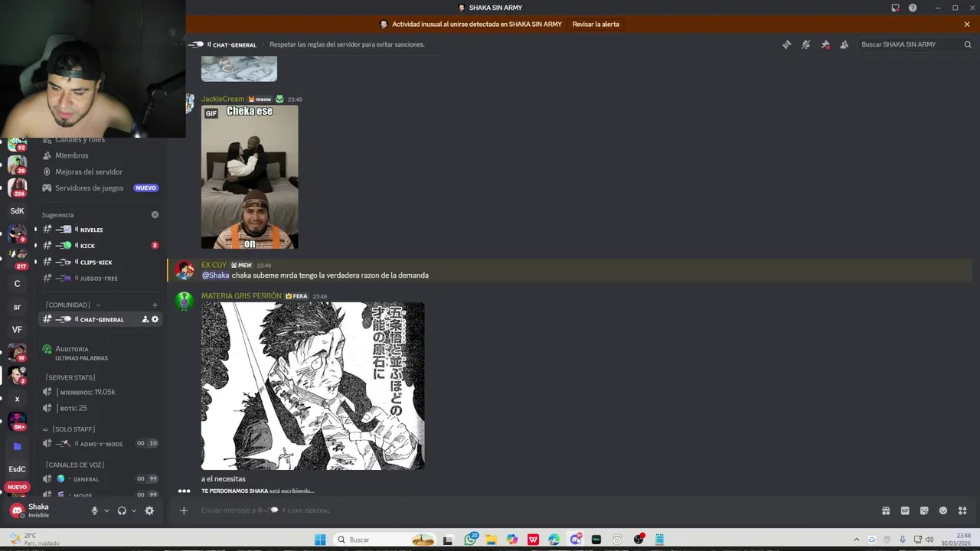
Task: Collapse SERVER STATS category
Action: (x=70, y=377)
